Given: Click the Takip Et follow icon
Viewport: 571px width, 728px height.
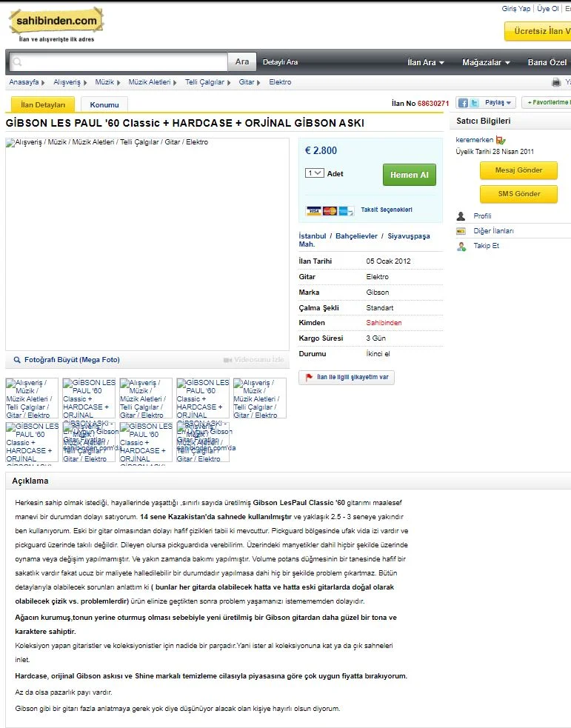Looking at the screenshot, I should tap(461, 246).
